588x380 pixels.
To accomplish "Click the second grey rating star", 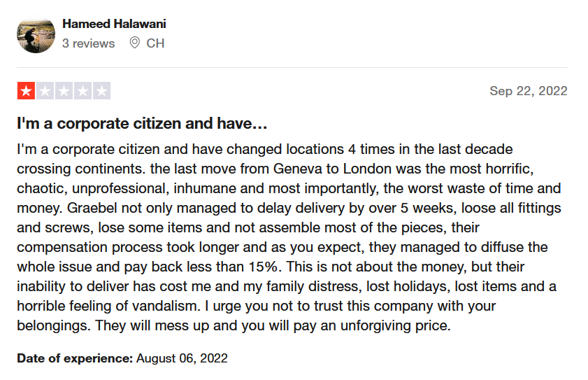I will click(45, 91).
